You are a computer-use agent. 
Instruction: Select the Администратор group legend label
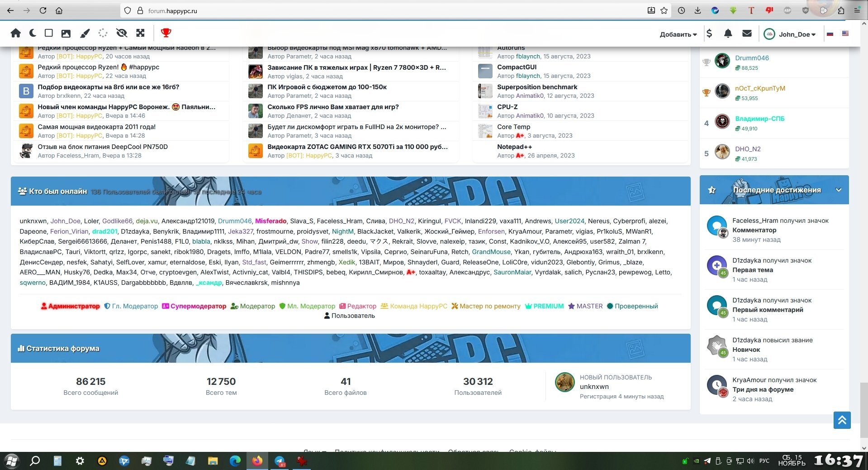point(74,306)
